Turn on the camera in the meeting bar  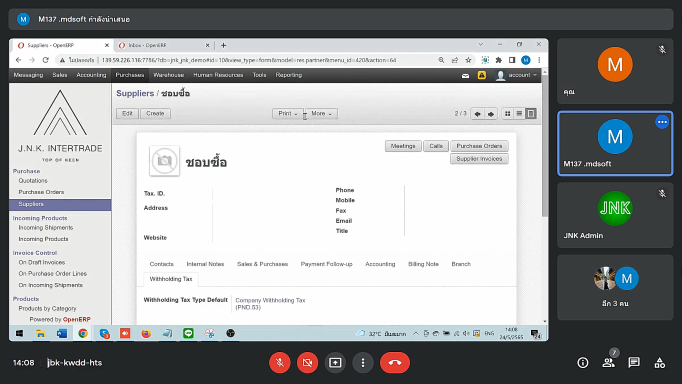[308, 362]
